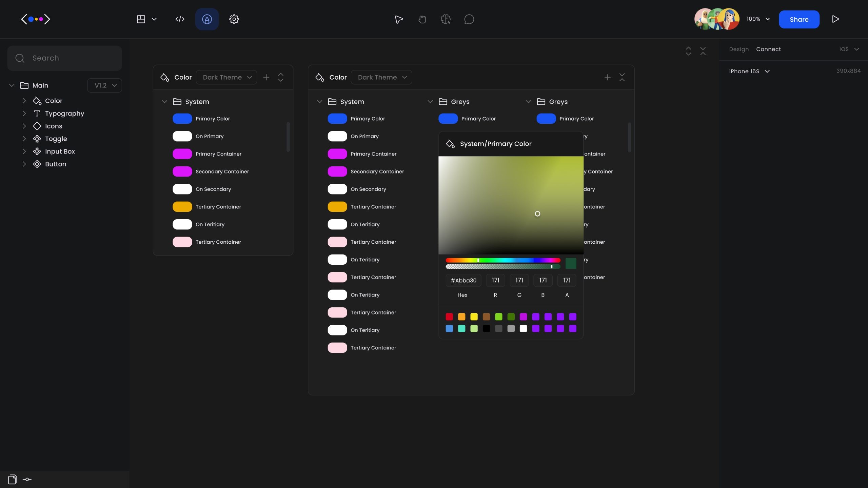Viewport: 868px width, 488px height.
Task: Expand the Input Box tree item
Action: tap(24, 151)
